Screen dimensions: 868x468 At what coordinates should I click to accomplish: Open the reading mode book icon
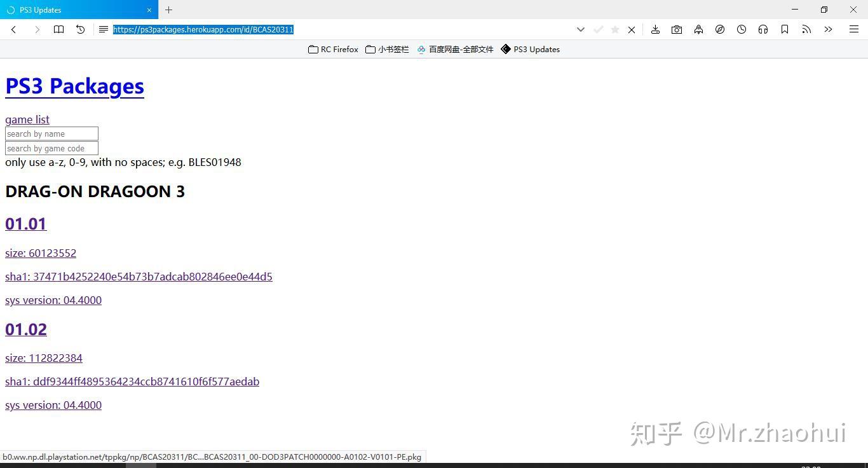[58, 29]
